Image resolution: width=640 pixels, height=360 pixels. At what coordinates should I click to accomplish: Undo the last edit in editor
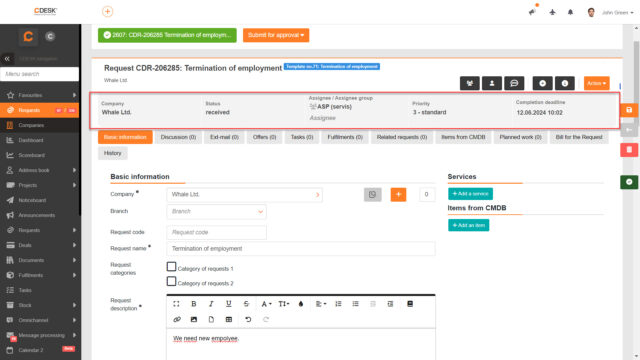248,319
